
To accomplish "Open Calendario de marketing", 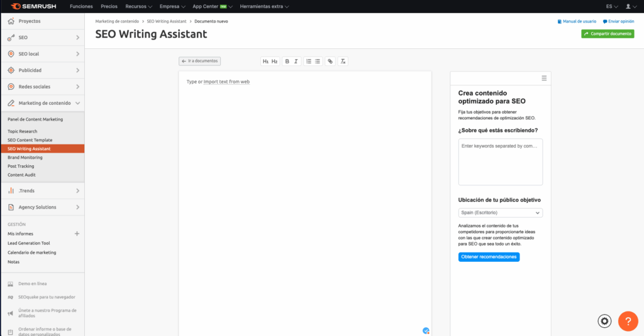I will click(31, 252).
